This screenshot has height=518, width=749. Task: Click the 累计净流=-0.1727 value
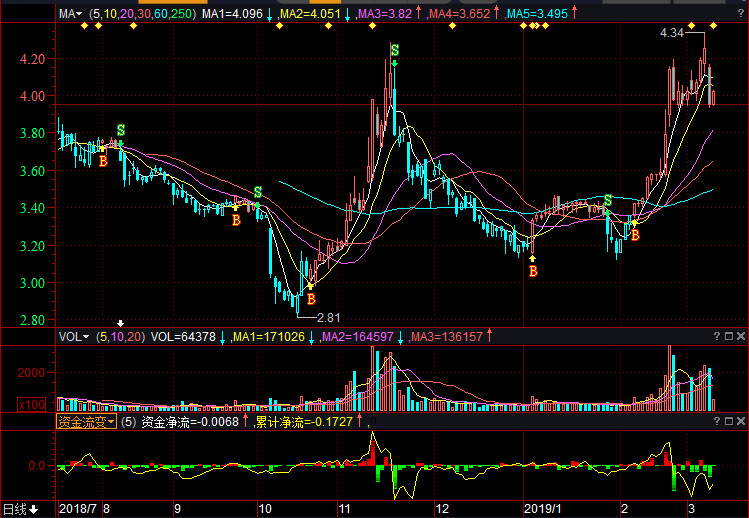point(304,422)
